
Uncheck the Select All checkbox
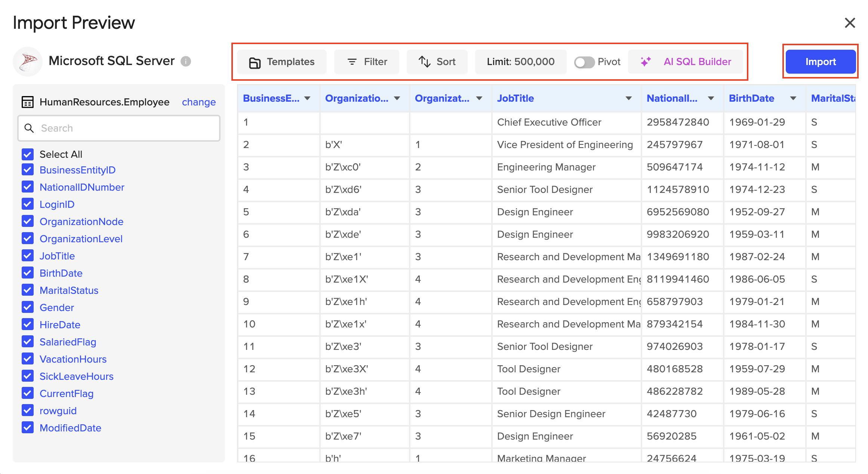[28, 154]
